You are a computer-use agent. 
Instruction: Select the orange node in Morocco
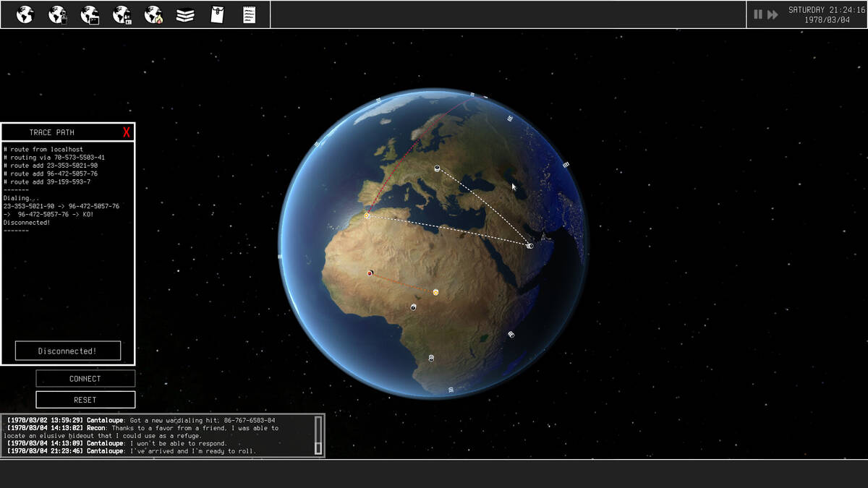tap(367, 215)
